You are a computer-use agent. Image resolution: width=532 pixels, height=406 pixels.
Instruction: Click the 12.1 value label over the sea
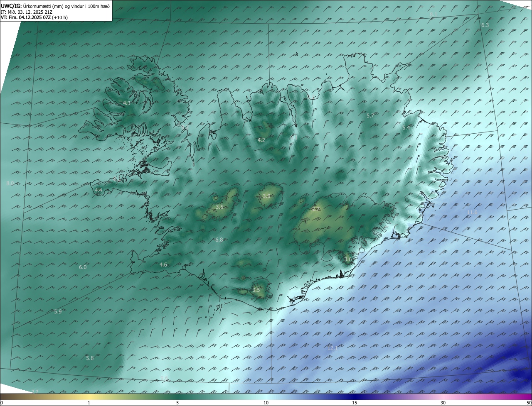[332, 348]
